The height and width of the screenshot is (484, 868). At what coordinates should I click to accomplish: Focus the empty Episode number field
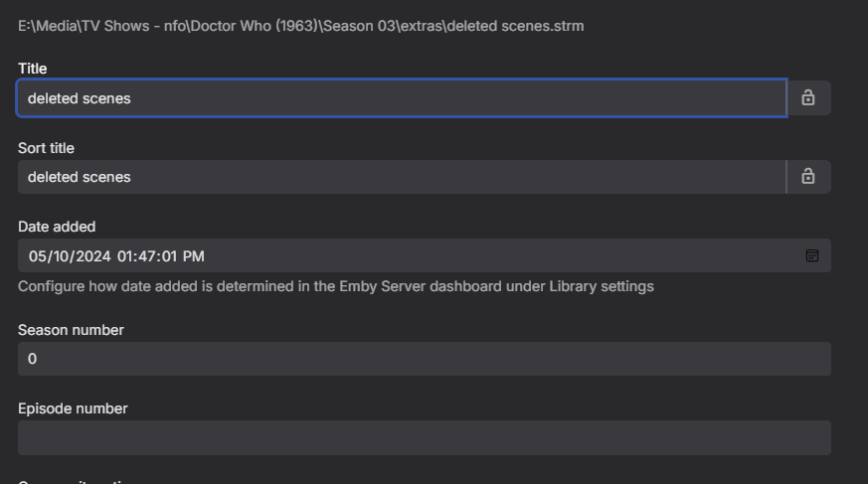[x=424, y=437]
